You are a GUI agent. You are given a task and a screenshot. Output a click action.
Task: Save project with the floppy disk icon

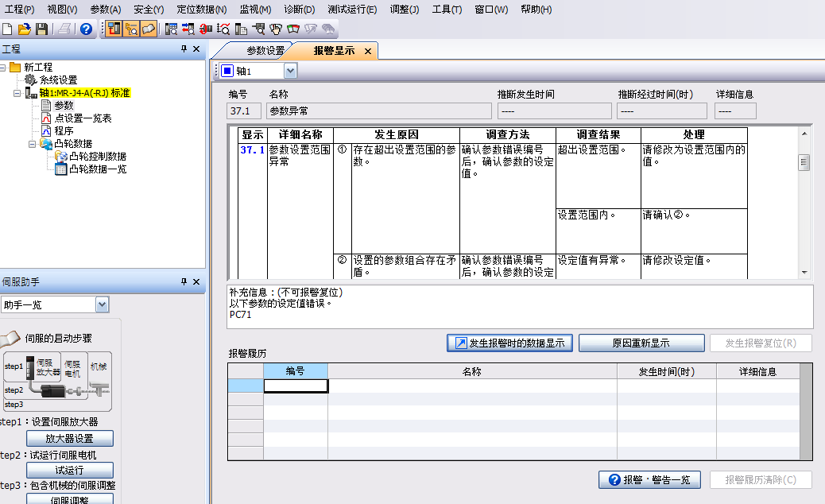(41, 29)
